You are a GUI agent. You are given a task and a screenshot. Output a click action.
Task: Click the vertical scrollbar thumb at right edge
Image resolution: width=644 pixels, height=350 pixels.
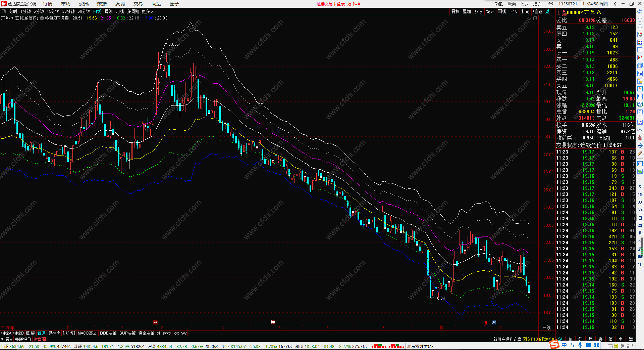642,247
